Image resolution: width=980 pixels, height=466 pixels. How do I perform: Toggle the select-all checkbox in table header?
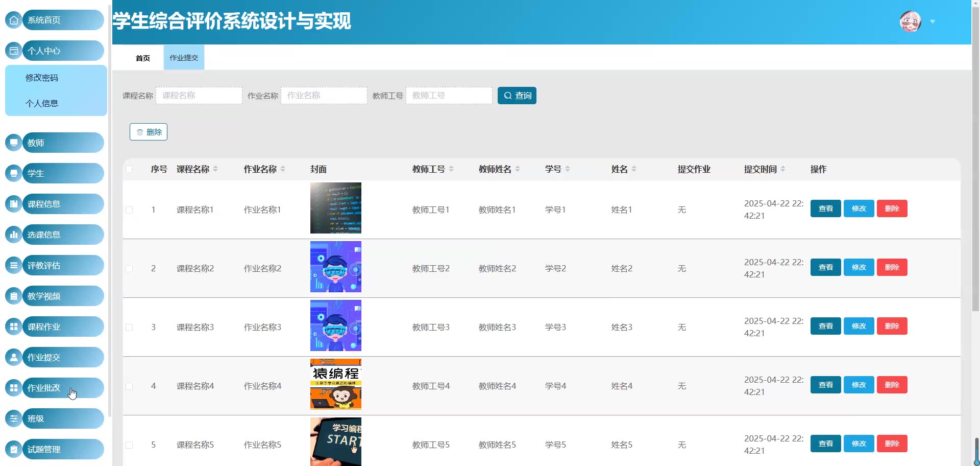[129, 169]
